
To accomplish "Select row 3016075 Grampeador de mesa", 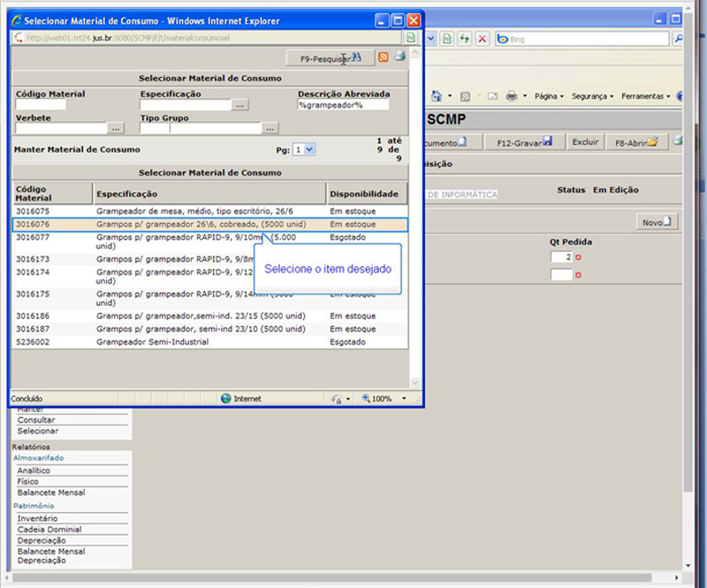I will [x=210, y=211].
